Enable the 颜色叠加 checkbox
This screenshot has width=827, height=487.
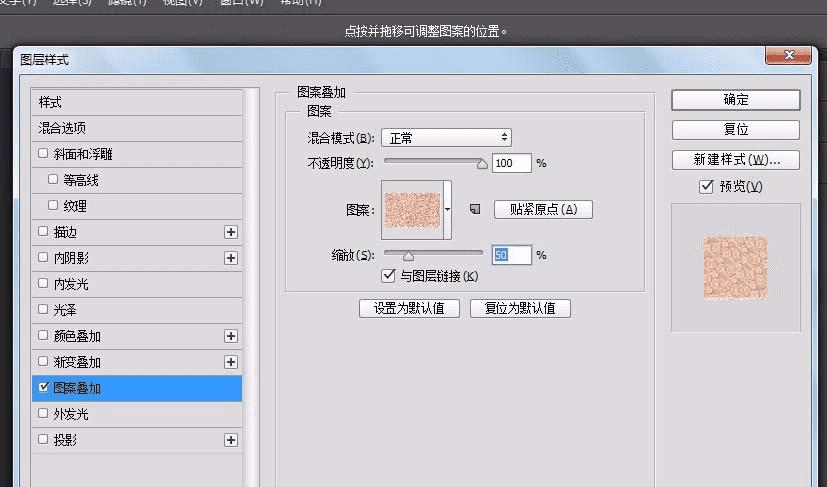coord(43,335)
